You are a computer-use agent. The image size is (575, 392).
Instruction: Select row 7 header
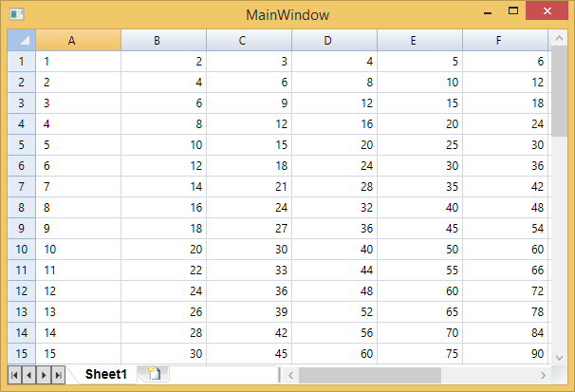[22, 186]
